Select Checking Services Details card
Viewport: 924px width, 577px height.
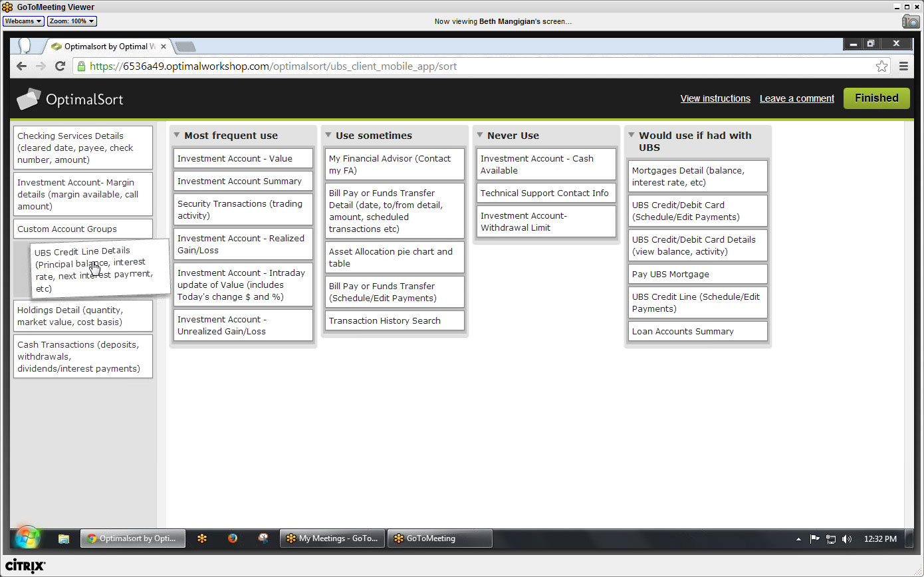point(83,148)
